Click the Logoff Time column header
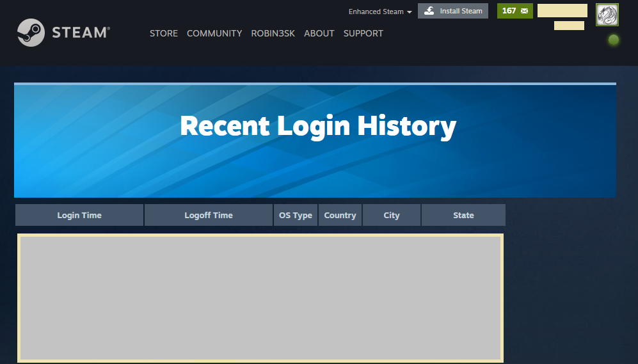 [x=209, y=215]
